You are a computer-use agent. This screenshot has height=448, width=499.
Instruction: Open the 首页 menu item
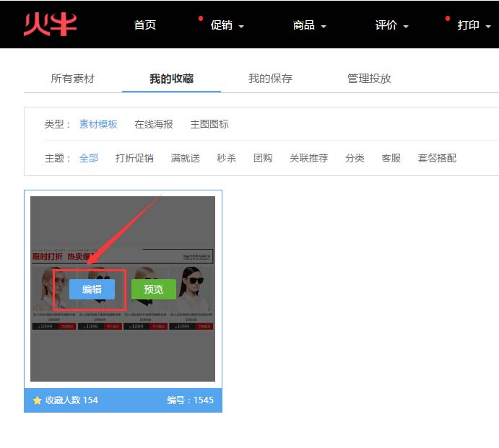145,25
